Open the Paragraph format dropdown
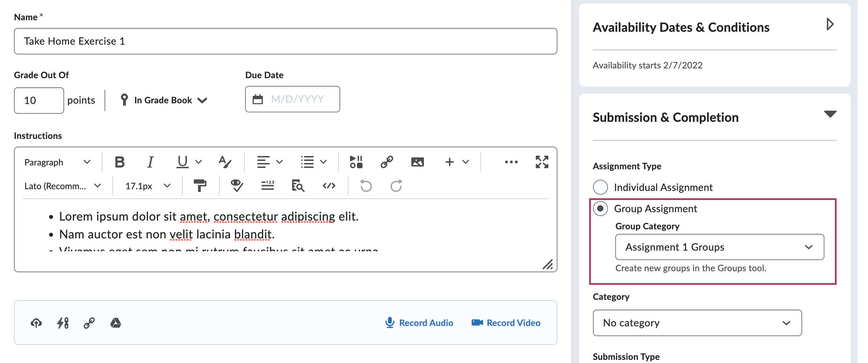Screen dimensions: 868x363 57,162
